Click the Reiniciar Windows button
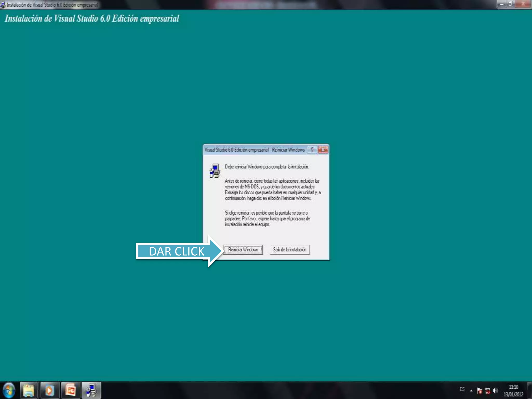Screen dimensions: 532x399 coord(243,250)
